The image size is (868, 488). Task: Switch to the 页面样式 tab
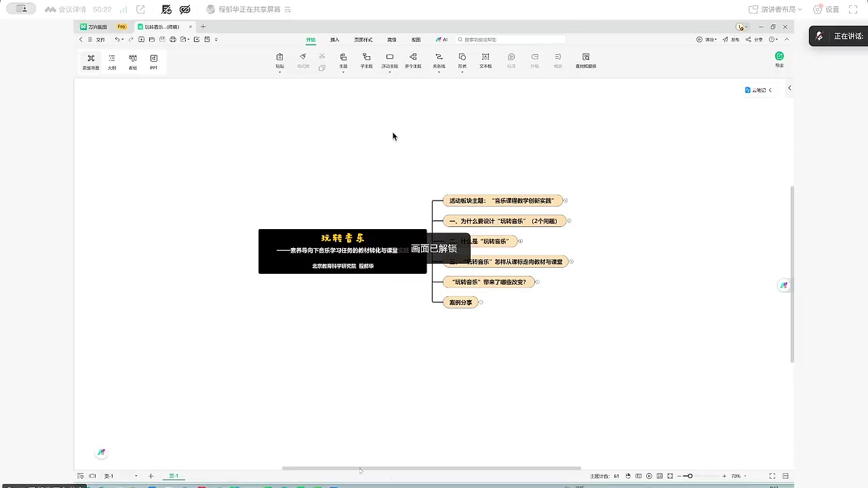point(363,39)
